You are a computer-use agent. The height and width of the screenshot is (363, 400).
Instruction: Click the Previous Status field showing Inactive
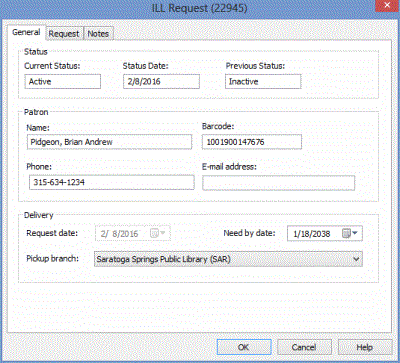(x=263, y=82)
